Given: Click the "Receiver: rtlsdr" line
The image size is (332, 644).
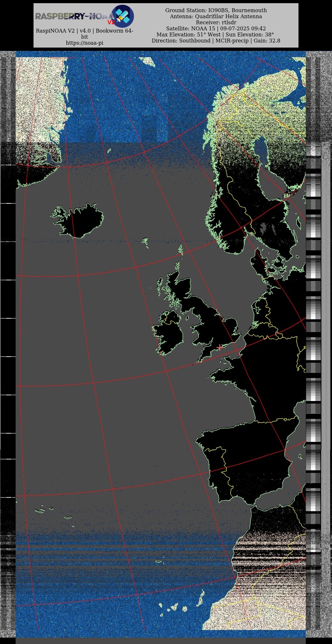Looking at the screenshot, I should tap(216, 22).
